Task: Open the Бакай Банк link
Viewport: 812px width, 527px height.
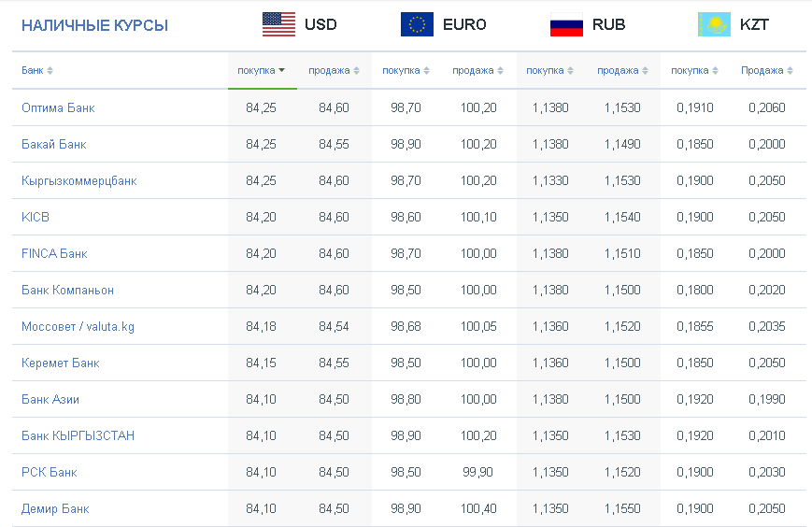Action: (54, 144)
